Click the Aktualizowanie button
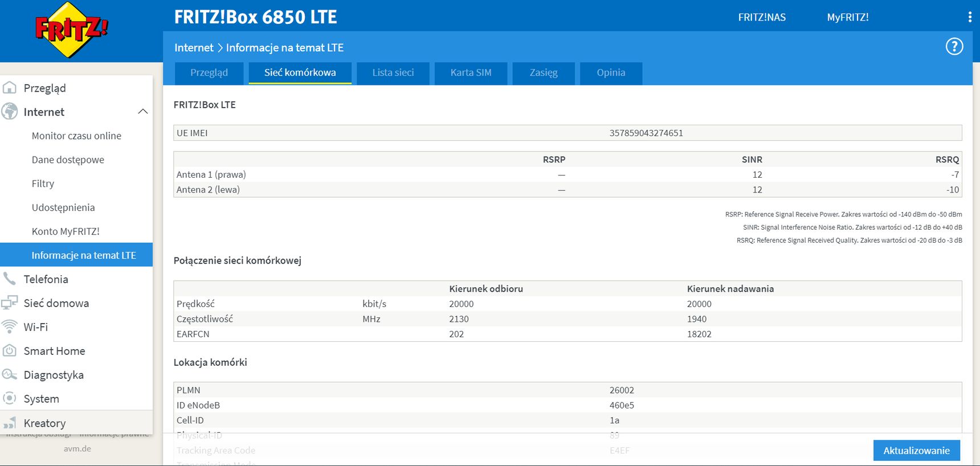Image resolution: width=980 pixels, height=466 pixels. pos(917,451)
